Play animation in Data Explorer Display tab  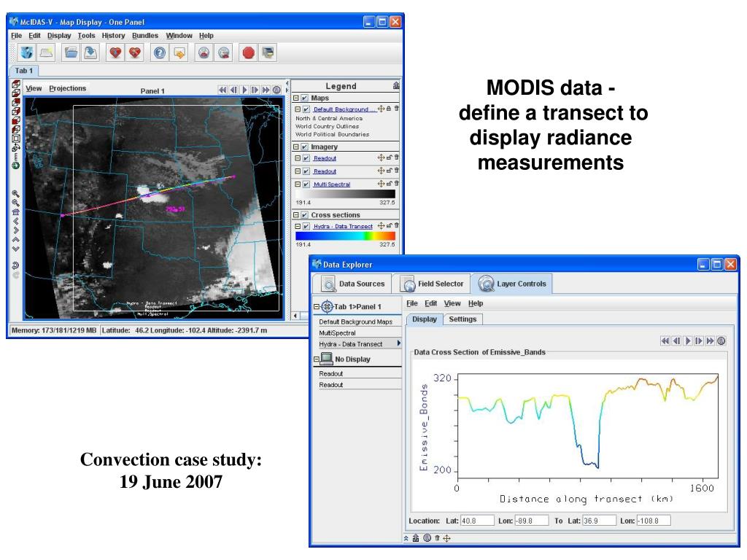click(688, 341)
